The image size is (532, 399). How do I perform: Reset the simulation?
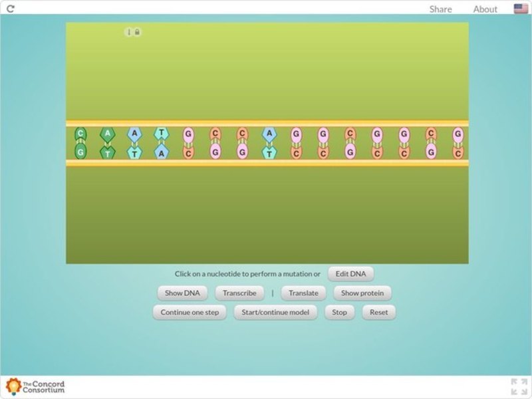point(378,312)
